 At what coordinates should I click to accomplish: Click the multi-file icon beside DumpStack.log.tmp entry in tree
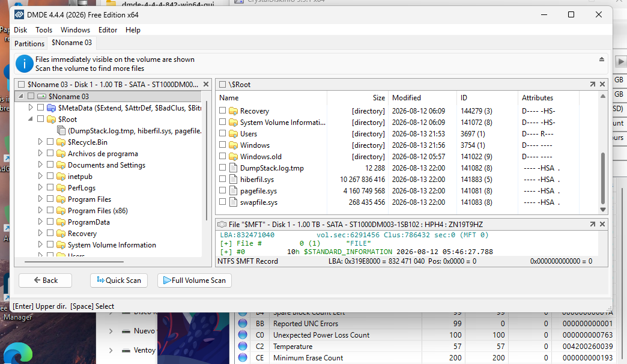point(61,130)
